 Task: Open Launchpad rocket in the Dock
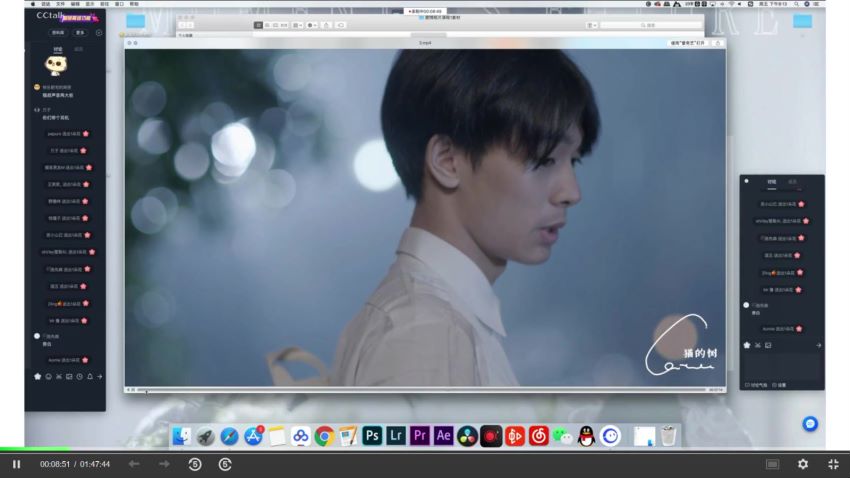pos(205,436)
